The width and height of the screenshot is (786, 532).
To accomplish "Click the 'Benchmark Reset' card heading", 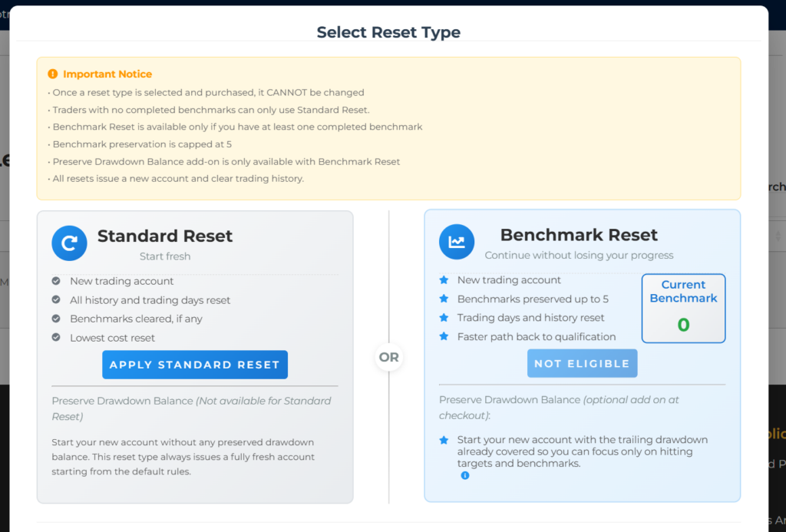I will pyautogui.click(x=579, y=235).
